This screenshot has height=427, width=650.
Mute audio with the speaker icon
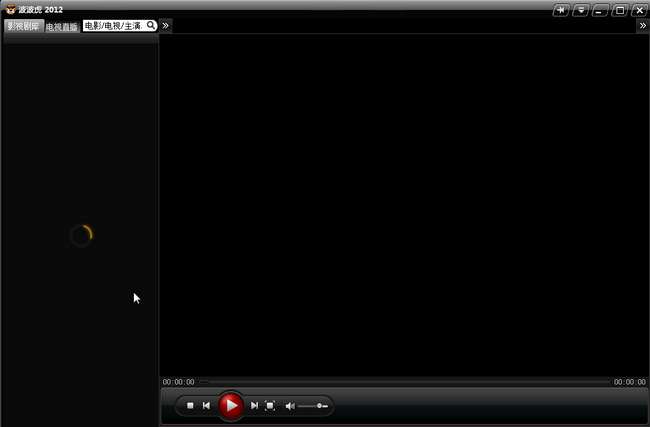tap(290, 406)
